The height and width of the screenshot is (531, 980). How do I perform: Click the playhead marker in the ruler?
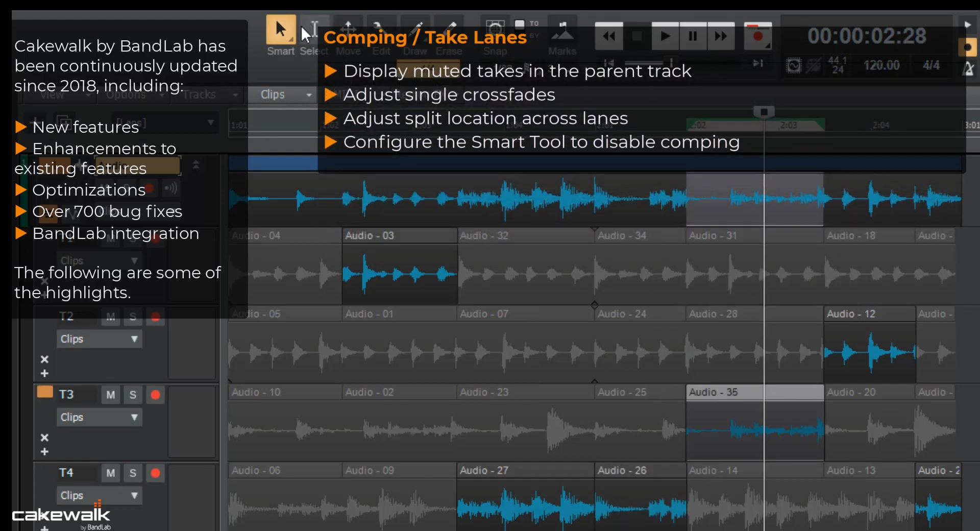point(764,112)
